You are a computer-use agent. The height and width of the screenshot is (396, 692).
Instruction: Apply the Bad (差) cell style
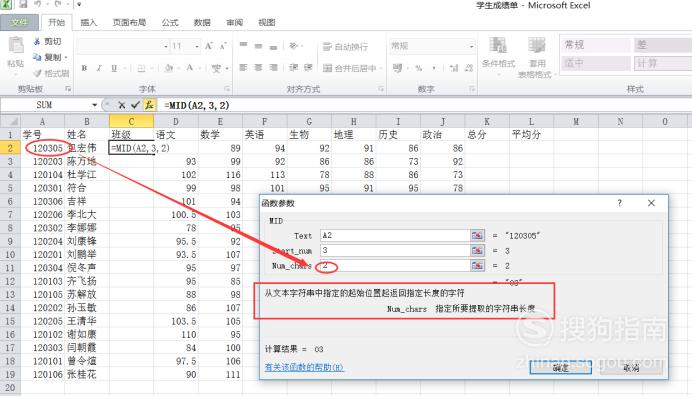(662, 45)
